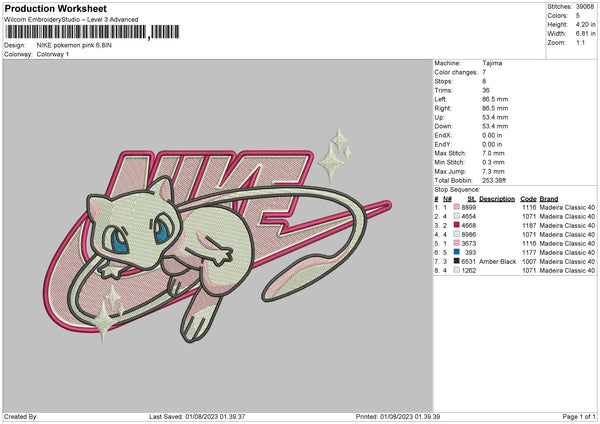Select the Colors value '5' at top right
The width and height of the screenshot is (600, 424).
578,16
